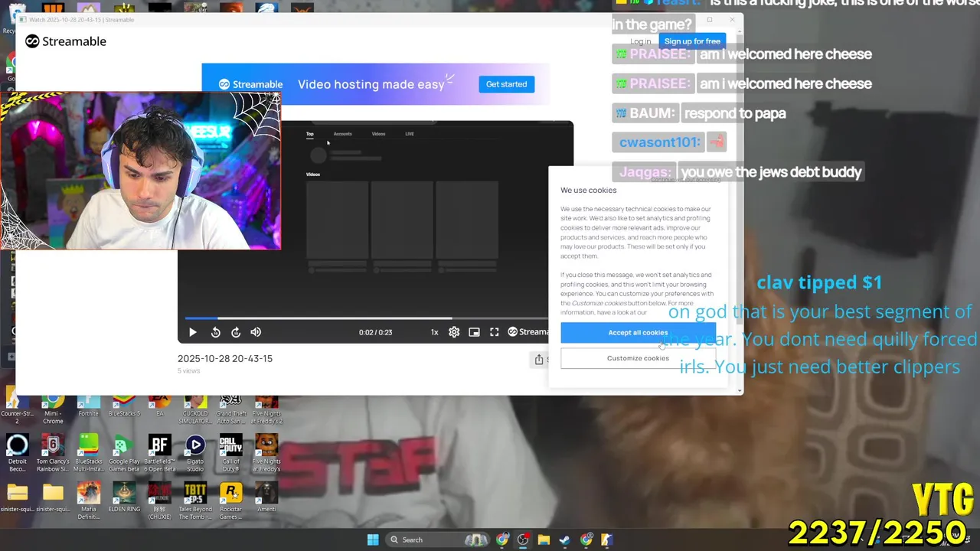Rewind the video ten seconds

point(216,332)
